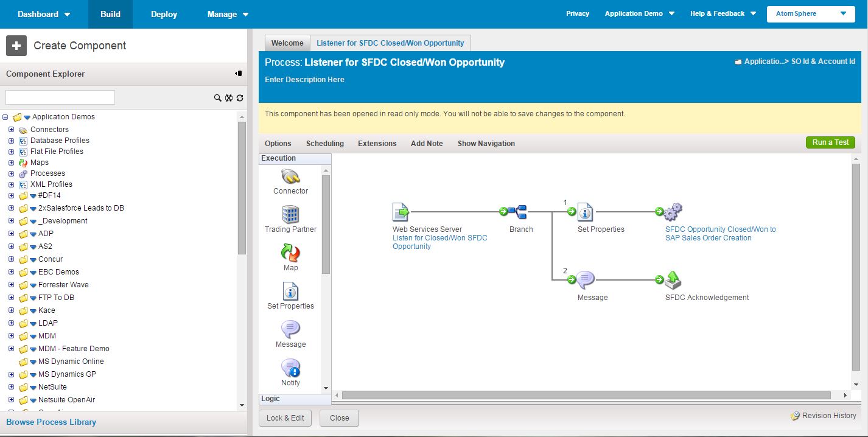Select the Connector shape in palette
The height and width of the screenshot is (437, 868).
(290, 182)
